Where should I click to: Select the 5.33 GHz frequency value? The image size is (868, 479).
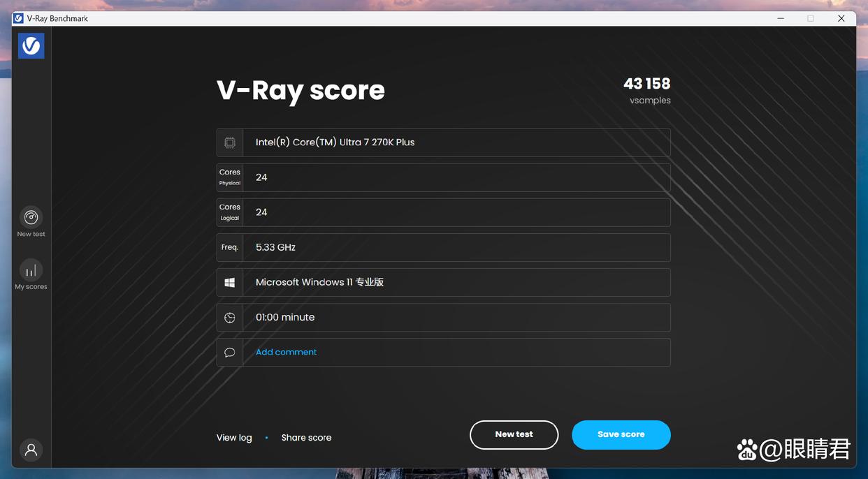coord(275,247)
